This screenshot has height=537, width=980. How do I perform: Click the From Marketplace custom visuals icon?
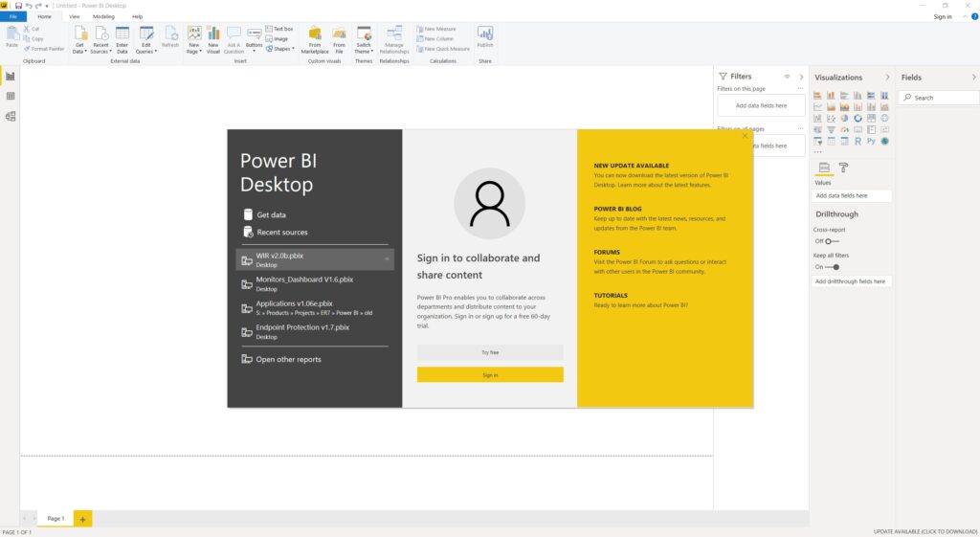[316, 36]
